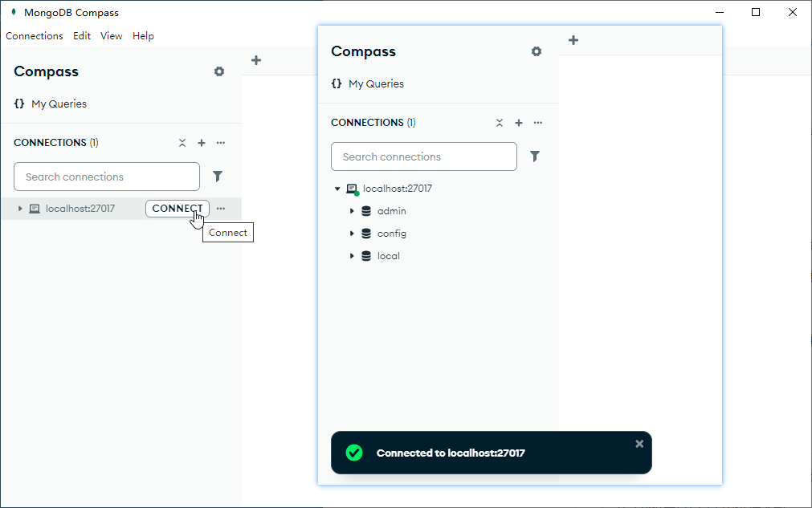Click filter funnel icon beside left search box
Viewport: 812px width, 508px height.
tap(217, 177)
